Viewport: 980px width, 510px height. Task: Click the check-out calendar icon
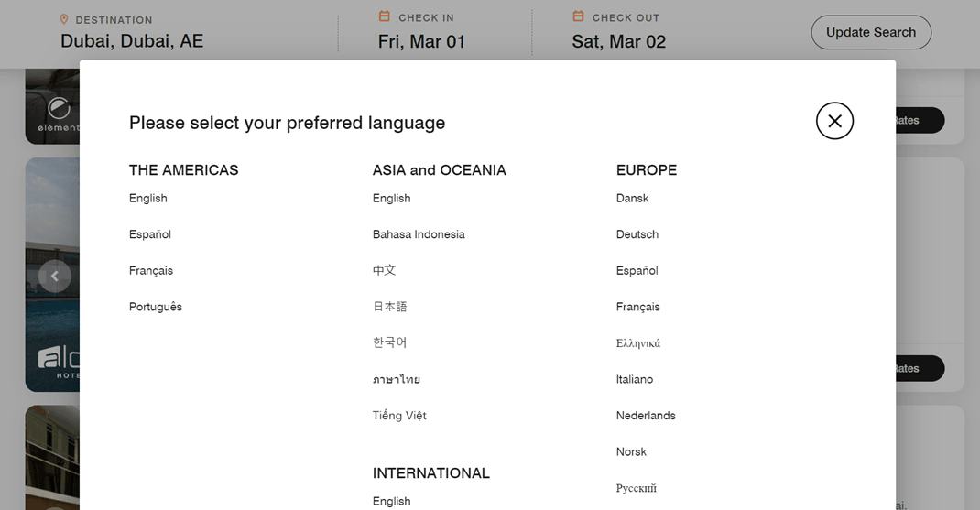(x=578, y=16)
